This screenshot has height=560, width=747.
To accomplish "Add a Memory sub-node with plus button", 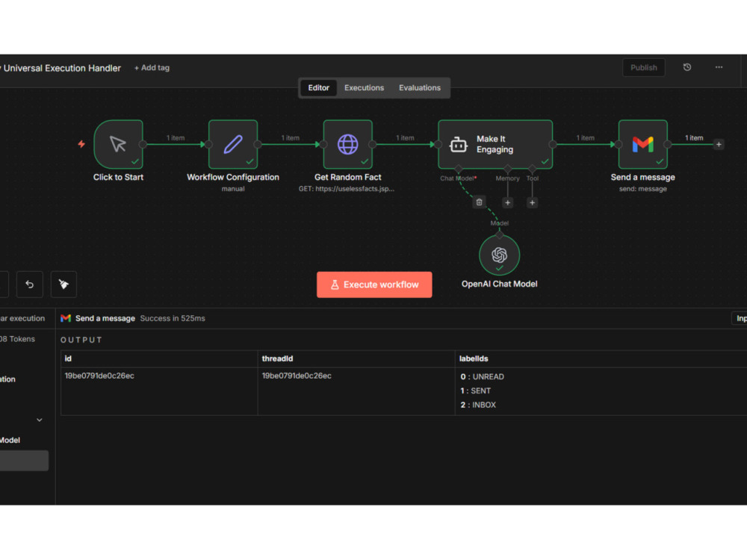I will [507, 203].
